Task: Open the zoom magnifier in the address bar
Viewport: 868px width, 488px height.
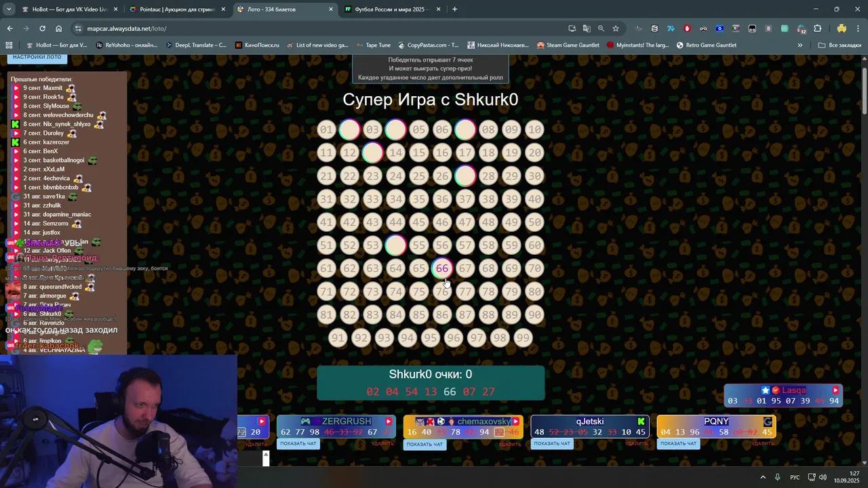Action: 601,28
